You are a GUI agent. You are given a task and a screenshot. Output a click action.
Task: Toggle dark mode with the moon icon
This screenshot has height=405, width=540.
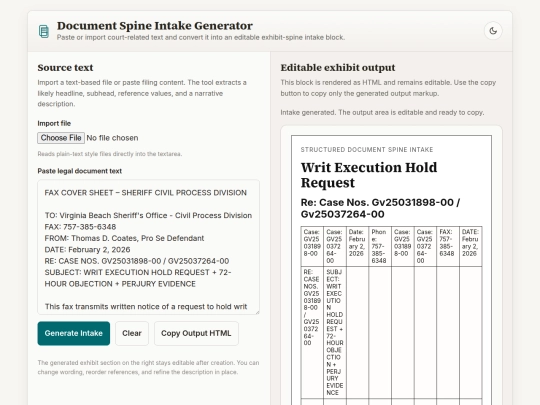[493, 31]
